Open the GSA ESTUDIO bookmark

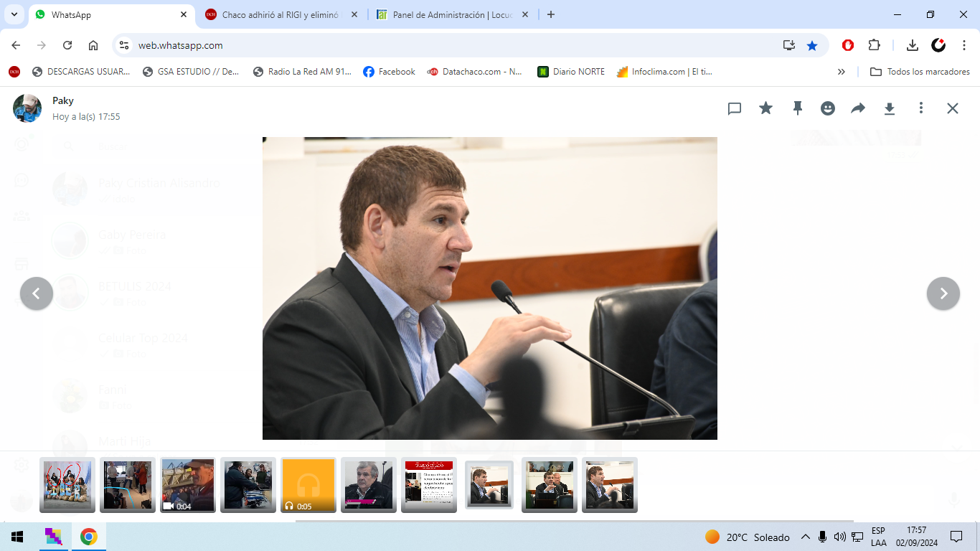191,72
